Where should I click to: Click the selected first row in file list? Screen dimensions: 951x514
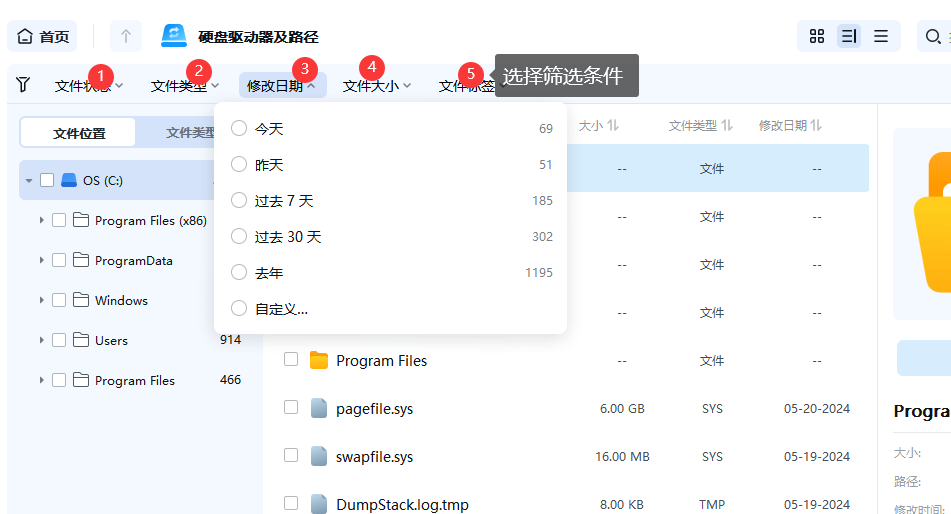point(717,168)
